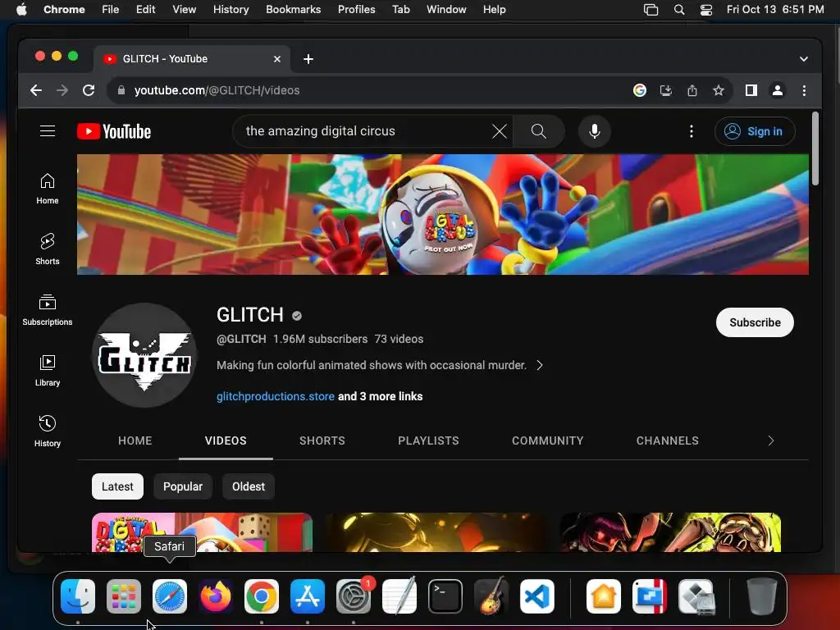The height and width of the screenshot is (630, 840).
Task: Open System Settings from the dock
Action: point(354,596)
